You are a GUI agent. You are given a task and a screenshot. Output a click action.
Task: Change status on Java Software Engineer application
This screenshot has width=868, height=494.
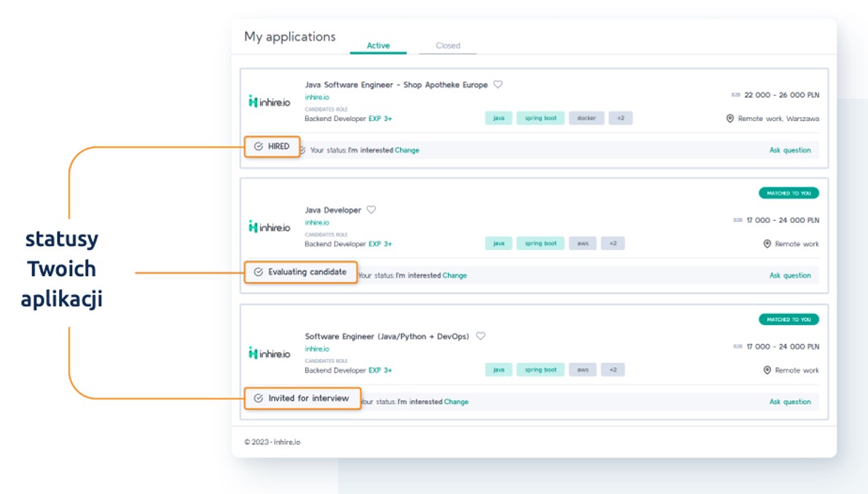pyautogui.click(x=407, y=150)
